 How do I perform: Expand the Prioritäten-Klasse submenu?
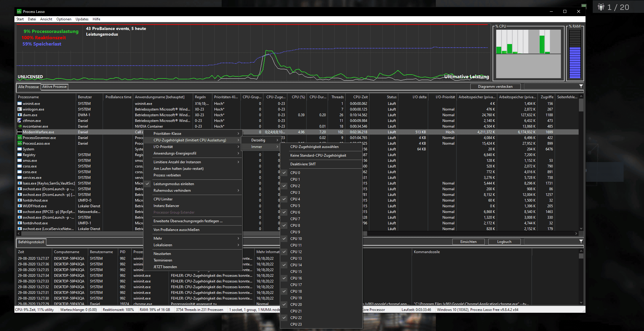click(x=194, y=133)
